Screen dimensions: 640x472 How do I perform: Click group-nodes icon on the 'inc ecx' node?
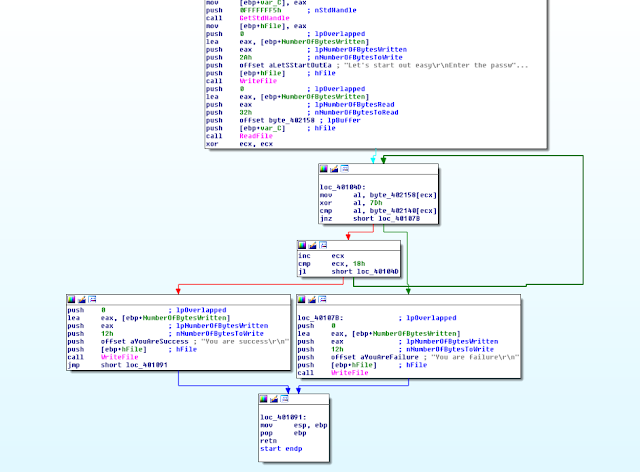coord(323,245)
